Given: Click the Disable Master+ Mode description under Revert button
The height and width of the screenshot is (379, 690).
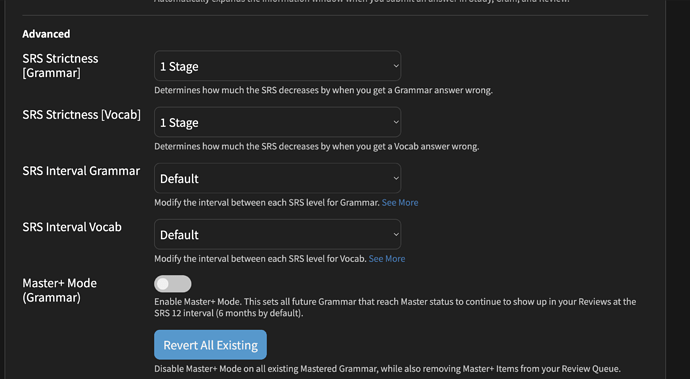Looking at the screenshot, I should 387,369.
